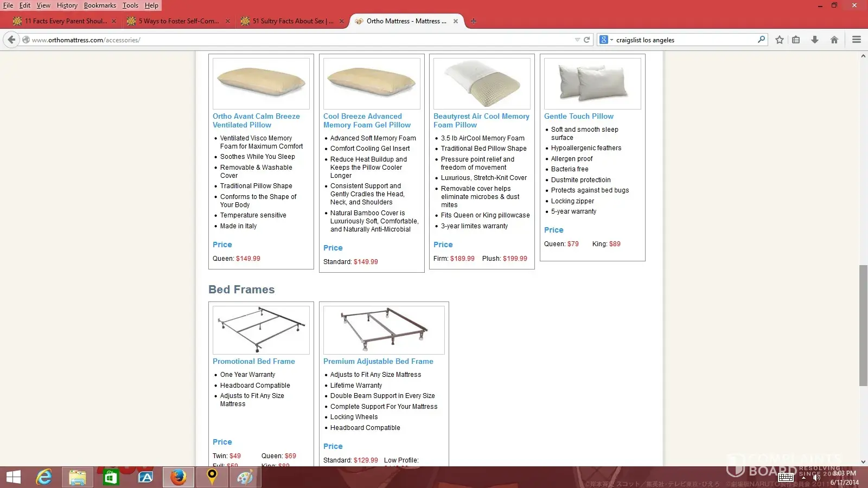Open the File menu
Screen dimensions: 868x488
point(8,5)
